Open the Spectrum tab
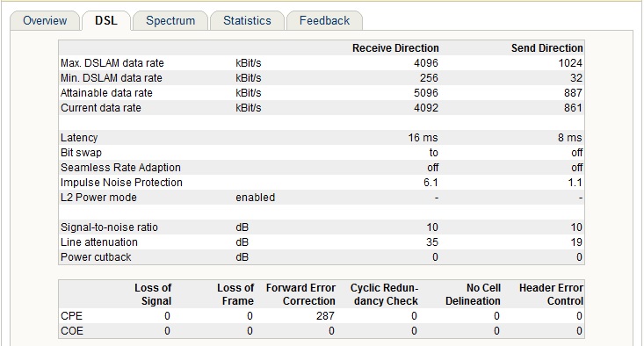 (170, 20)
